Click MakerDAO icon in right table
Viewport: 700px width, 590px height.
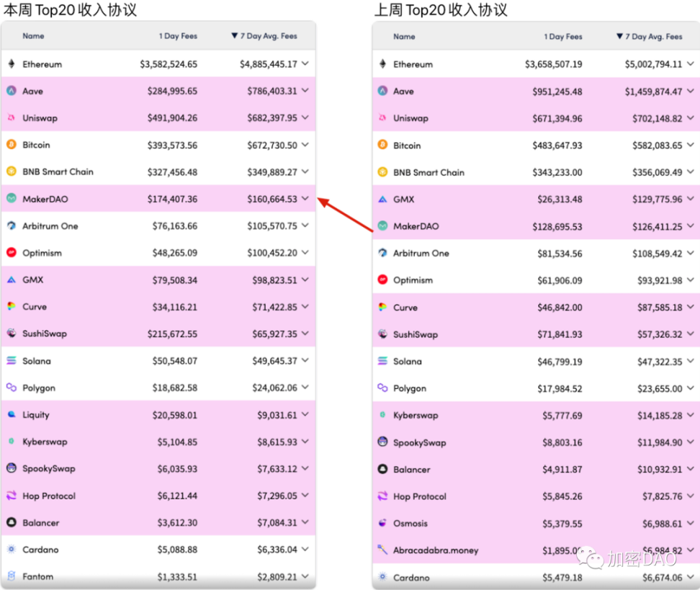pos(382,226)
